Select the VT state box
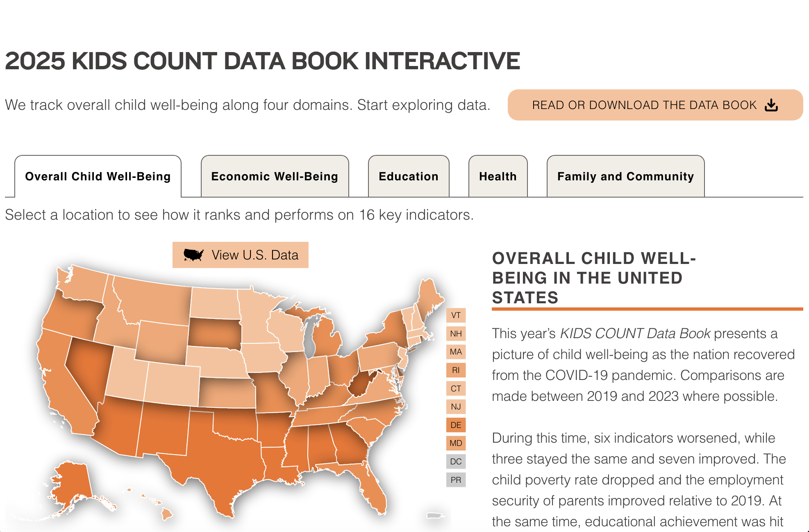 click(x=456, y=315)
